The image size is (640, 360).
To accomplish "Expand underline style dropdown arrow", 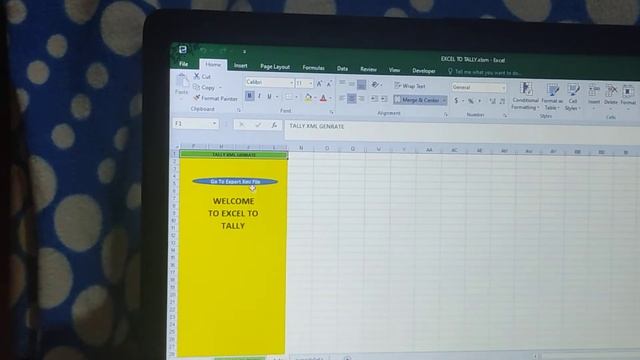I will click(277, 97).
